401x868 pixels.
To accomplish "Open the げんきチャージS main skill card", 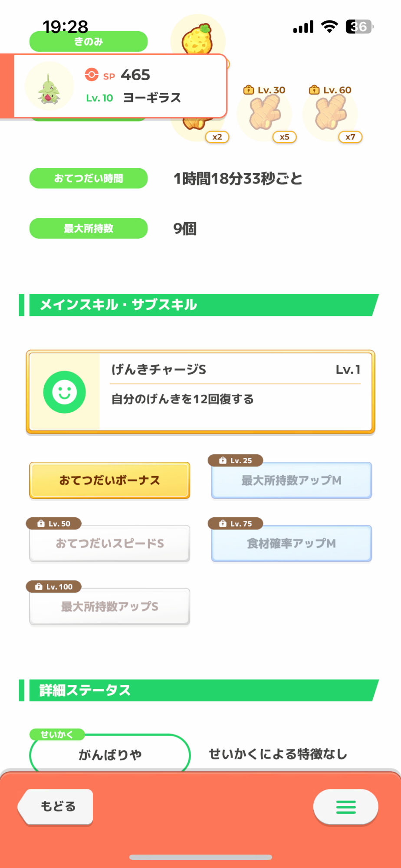I will (200, 392).
